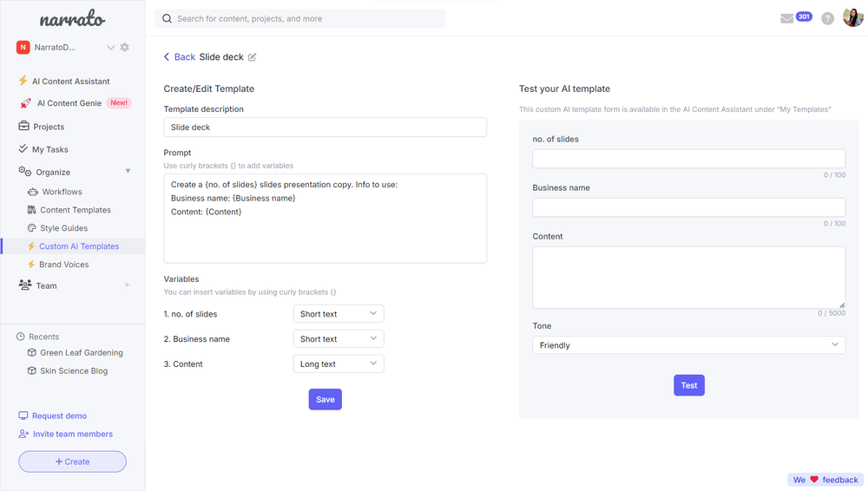Open Content Templates
This screenshot has width=868, height=491.
[x=76, y=210]
